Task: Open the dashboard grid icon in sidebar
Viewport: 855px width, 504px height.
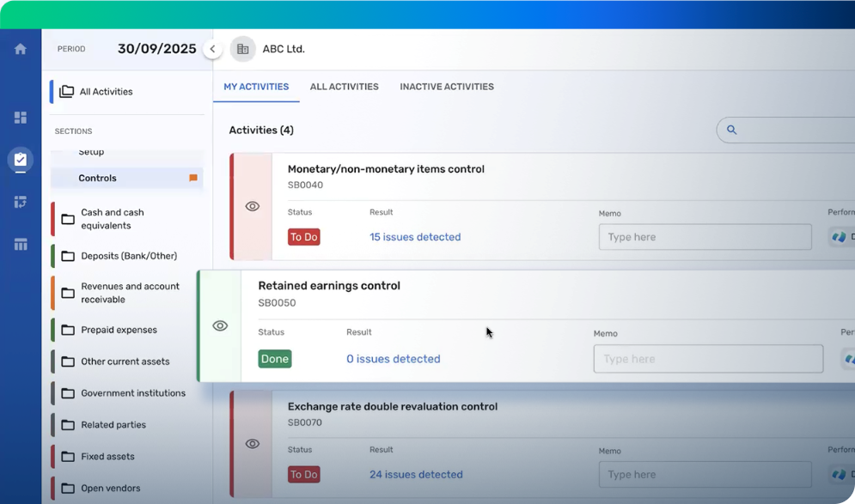Action: point(21,118)
